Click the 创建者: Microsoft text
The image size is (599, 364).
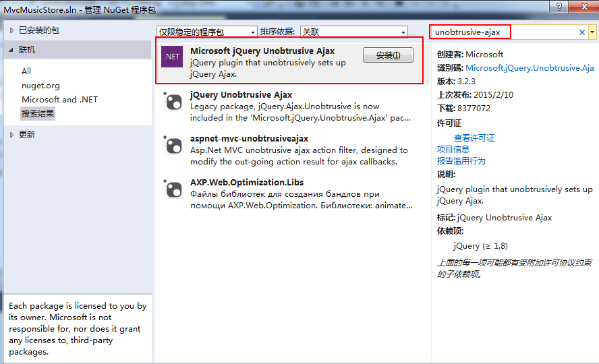coord(470,54)
